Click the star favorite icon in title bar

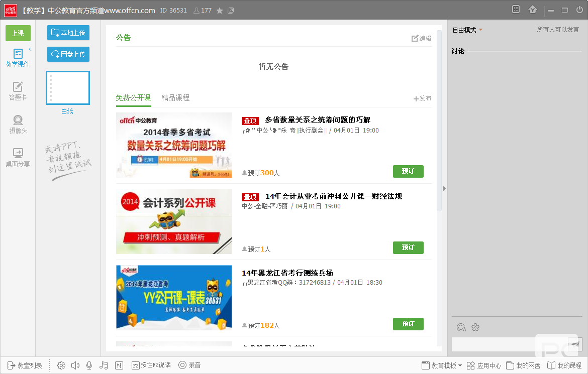(x=220, y=11)
